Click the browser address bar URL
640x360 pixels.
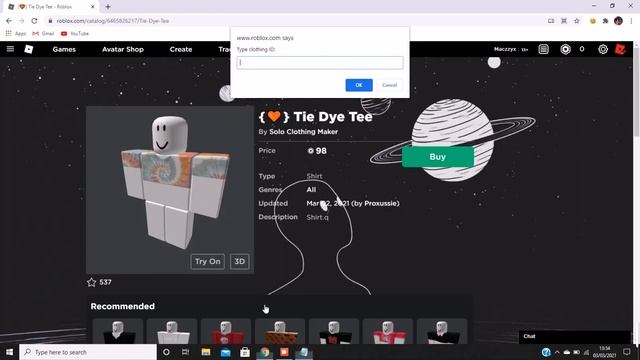click(x=113, y=20)
